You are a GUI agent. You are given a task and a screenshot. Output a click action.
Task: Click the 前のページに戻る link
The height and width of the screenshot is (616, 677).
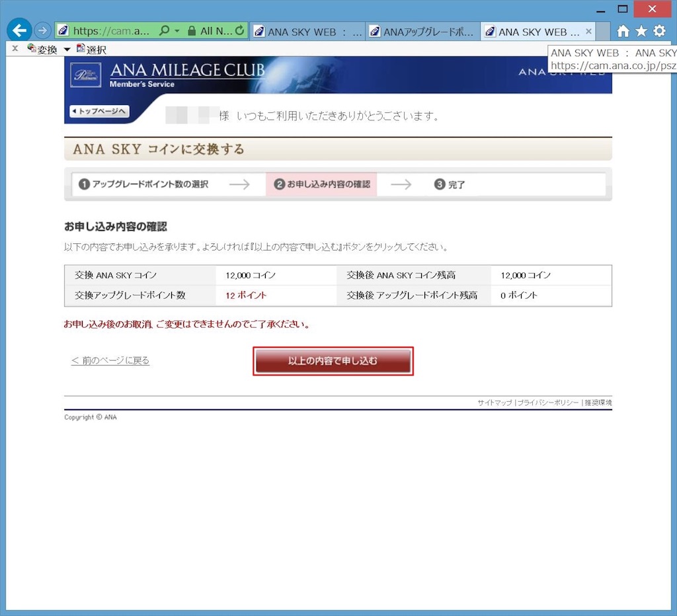110,360
